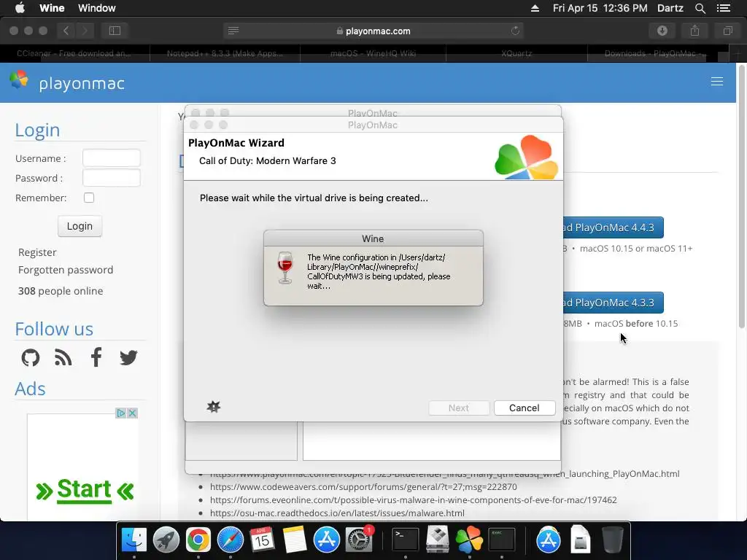Click the Download PlayOnMac 4.3.3 button
The height and width of the screenshot is (560, 747).
tap(613, 303)
